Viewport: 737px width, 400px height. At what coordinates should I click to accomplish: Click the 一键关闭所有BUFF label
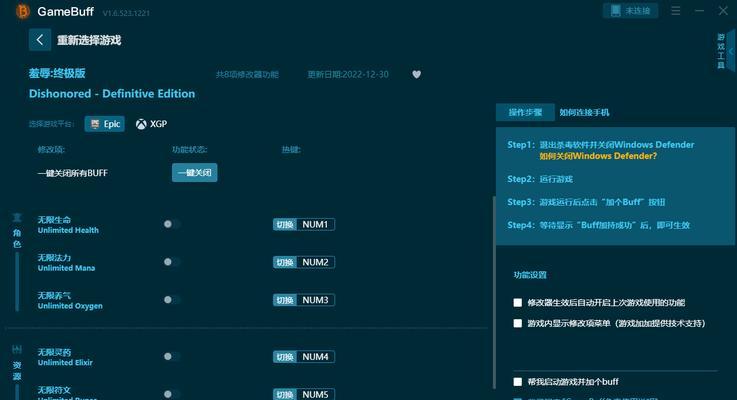coord(73,173)
